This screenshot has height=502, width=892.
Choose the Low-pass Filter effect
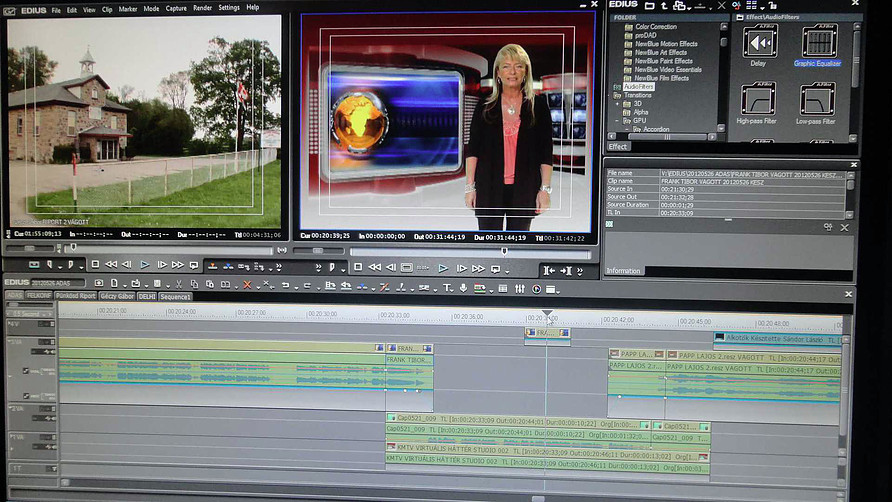[817, 101]
